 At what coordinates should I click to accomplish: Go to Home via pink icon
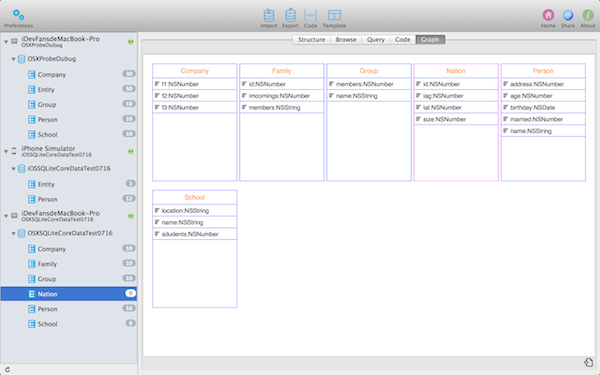tap(548, 15)
